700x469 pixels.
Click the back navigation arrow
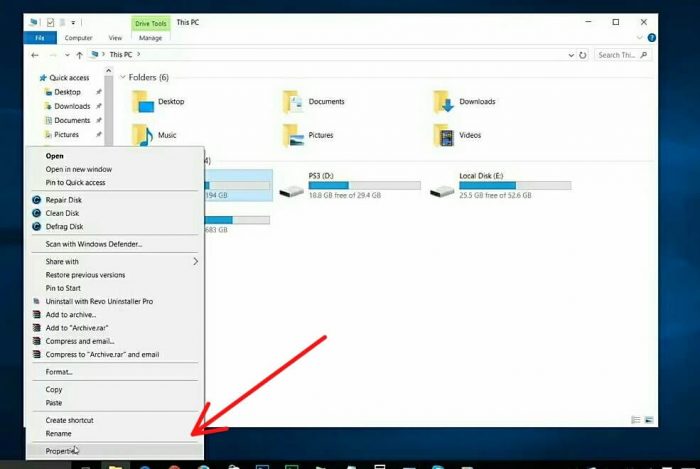click(35, 55)
